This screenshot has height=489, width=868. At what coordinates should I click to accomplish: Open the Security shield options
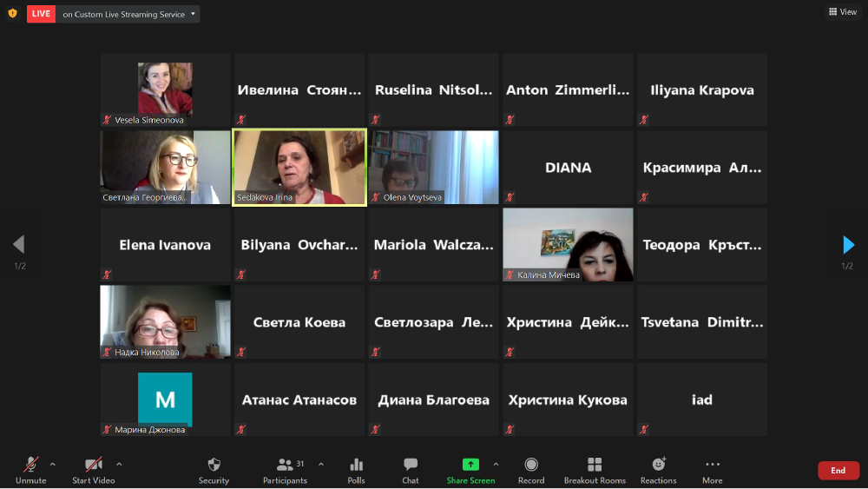click(214, 466)
